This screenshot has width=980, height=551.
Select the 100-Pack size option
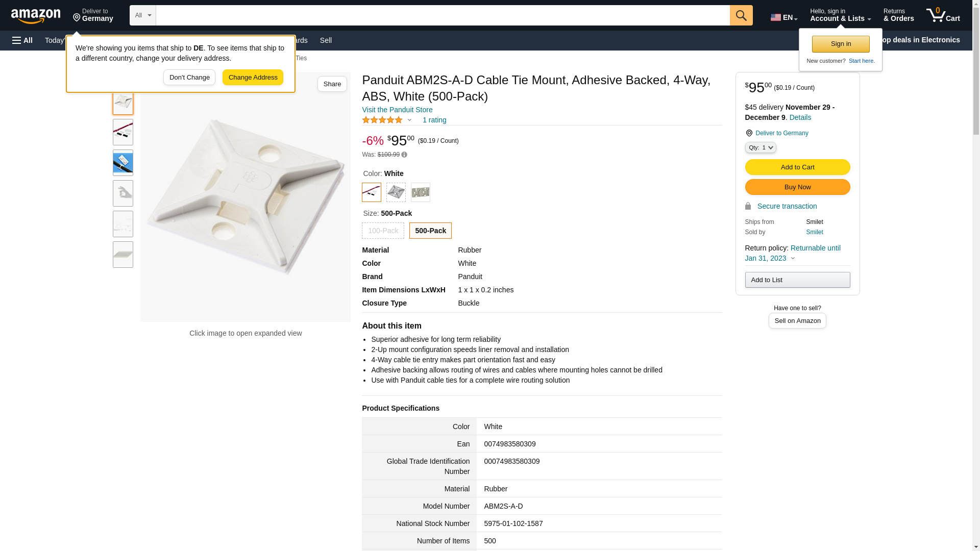pyautogui.click(x=383, y=231)
